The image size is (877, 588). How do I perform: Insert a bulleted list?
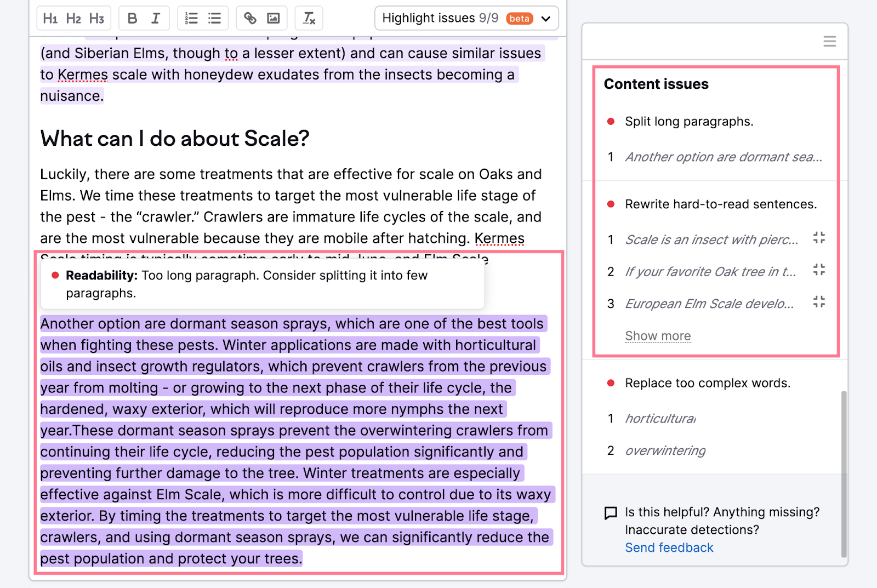click(214, 19)
